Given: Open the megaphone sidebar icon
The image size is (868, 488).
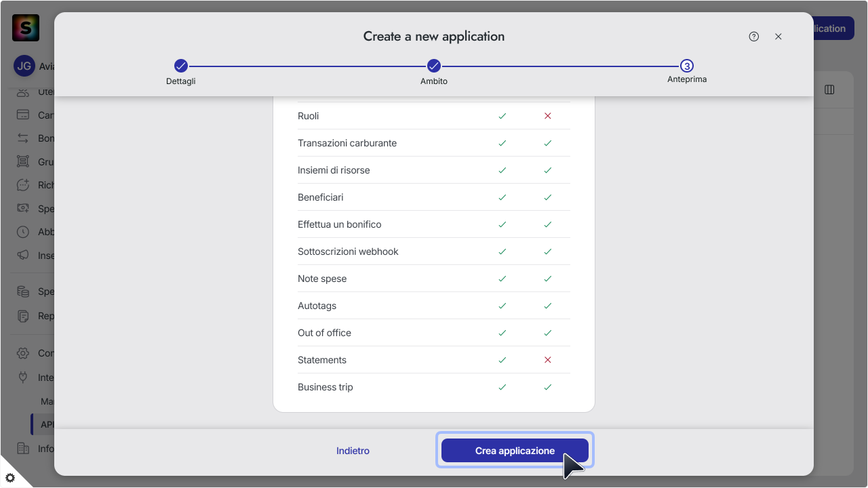Looking at the screenshot, I should pyautogui.click(x=23, y=256).
